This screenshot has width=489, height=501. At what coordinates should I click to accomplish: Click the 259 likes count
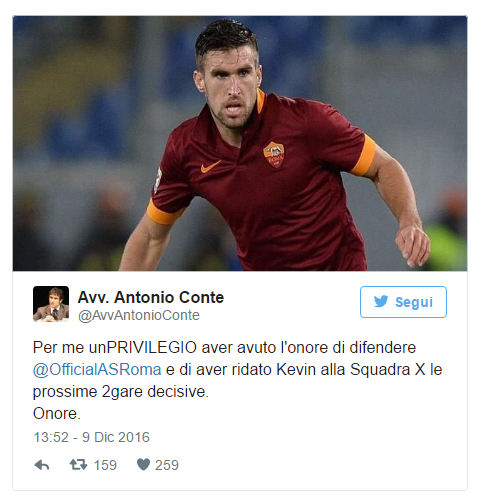pos(167,465)
